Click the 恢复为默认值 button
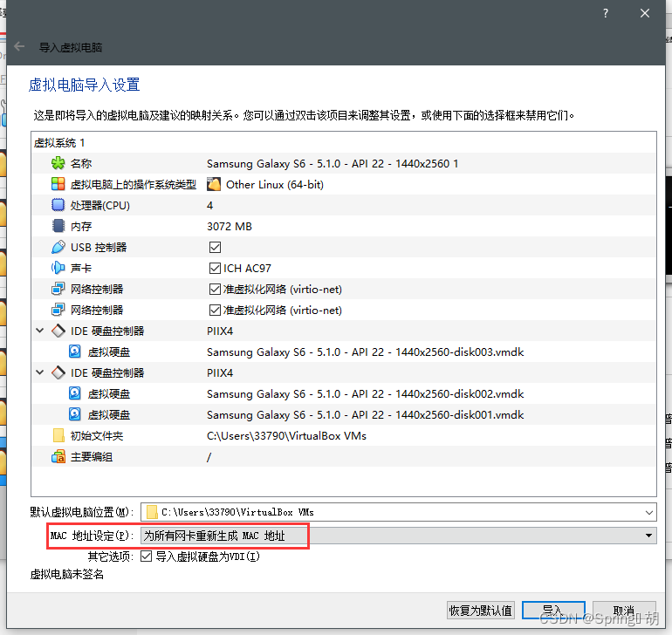The height and width of the screenshot is (635, 672). pos(480,611)
